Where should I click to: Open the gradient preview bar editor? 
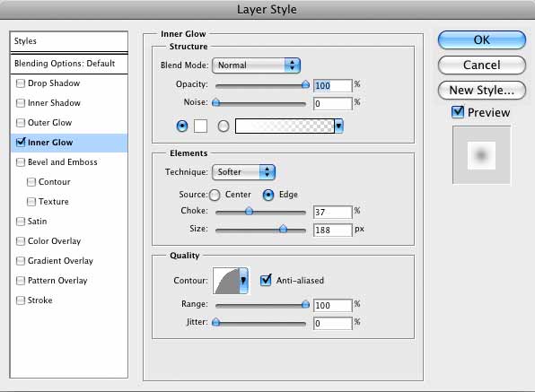[x=285, y=126]
